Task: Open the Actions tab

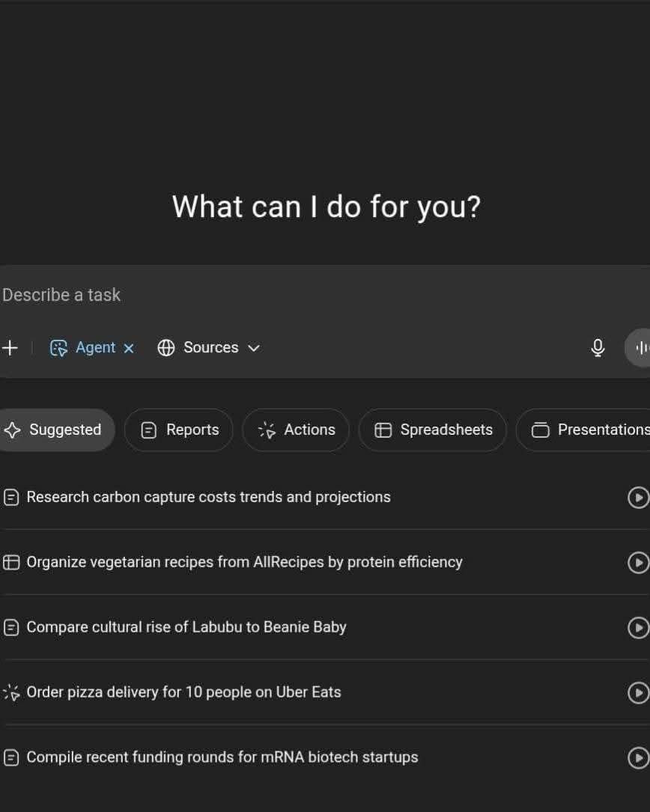Action: tap(296, 430)
